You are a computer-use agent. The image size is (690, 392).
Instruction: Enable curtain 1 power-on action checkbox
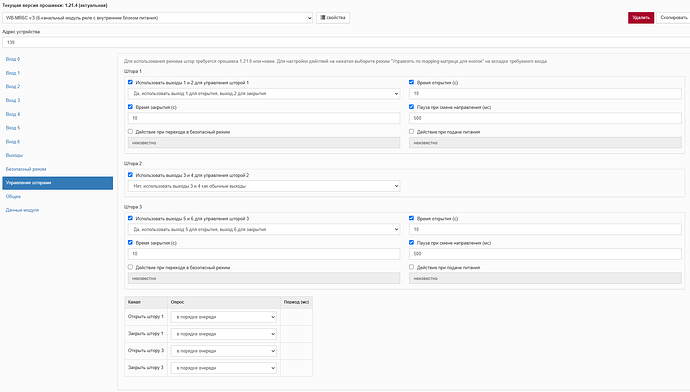pyautogui.click(x=411, y=132)
